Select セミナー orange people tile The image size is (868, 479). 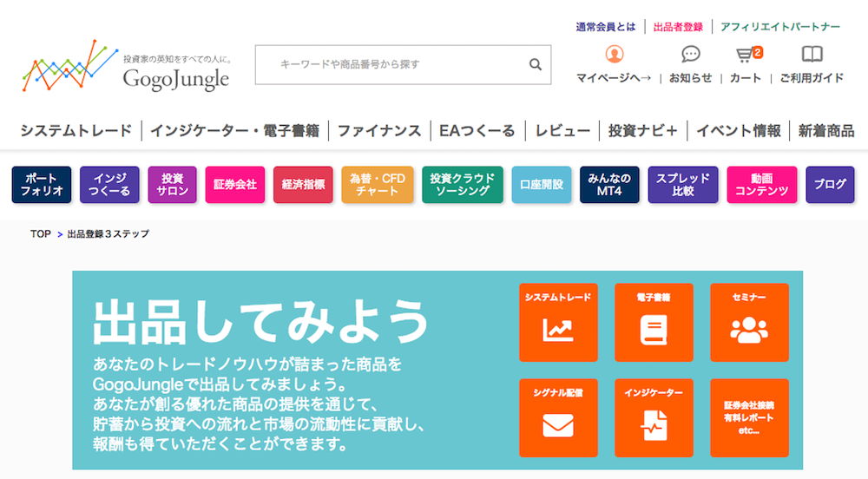tap(750, 323)
